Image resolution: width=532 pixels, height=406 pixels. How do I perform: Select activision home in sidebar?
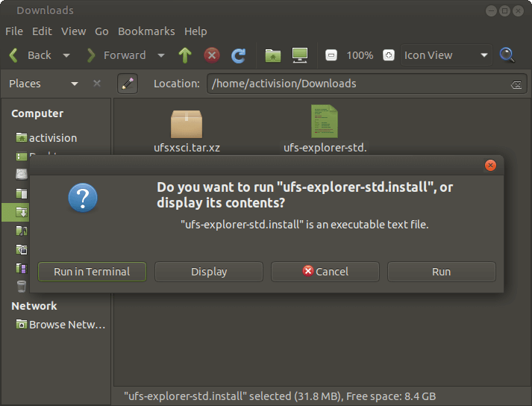pyautogui.click(x=46, y=138)
